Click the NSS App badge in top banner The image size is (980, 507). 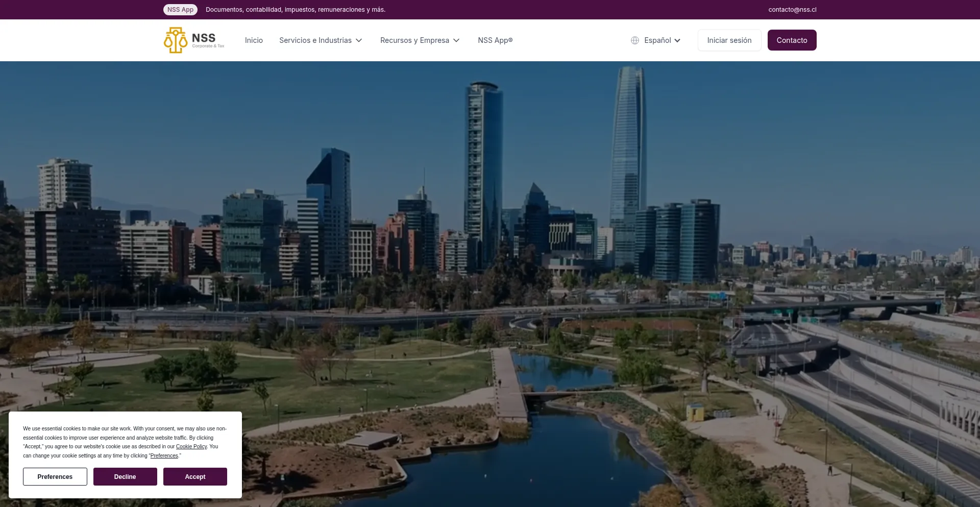(x=180, y=10)
